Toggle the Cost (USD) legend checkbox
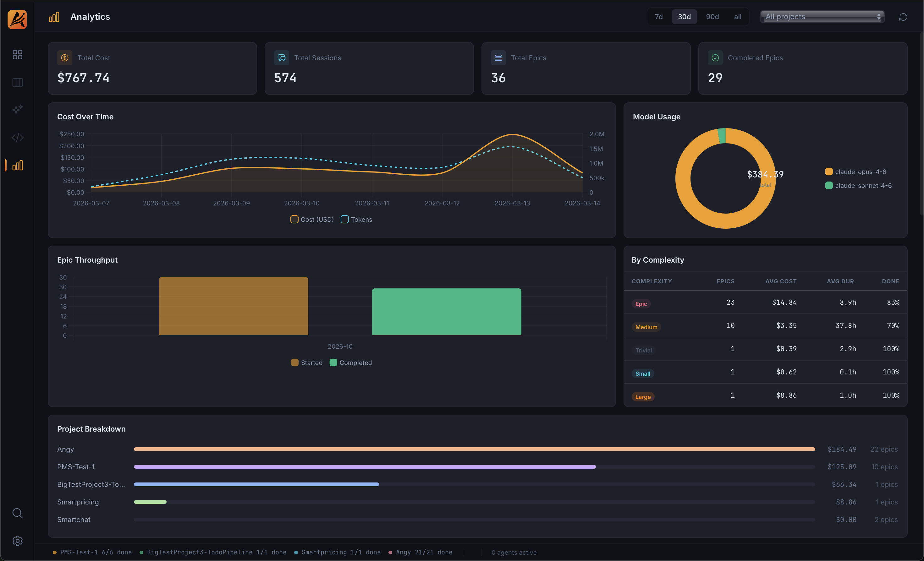 point(295,219)
